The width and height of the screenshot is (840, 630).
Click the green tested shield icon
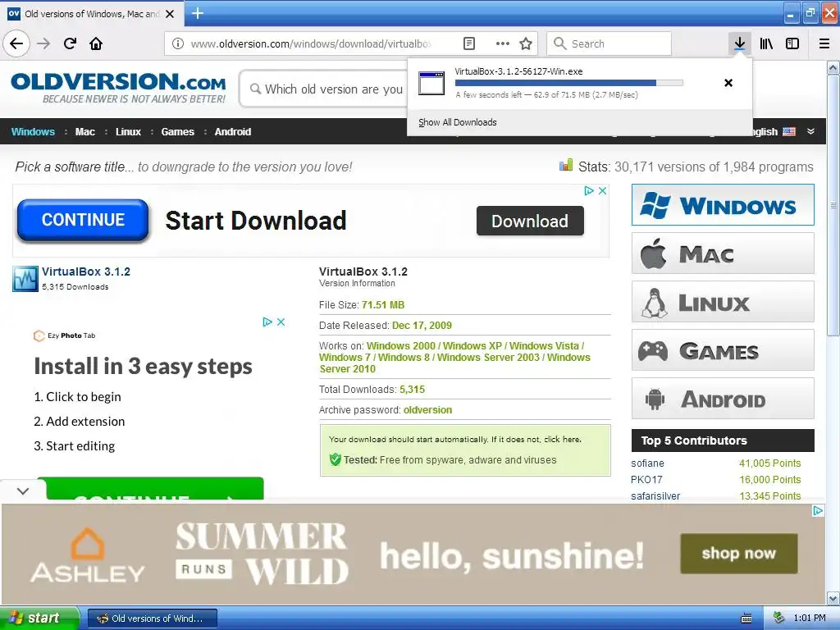pyautogui.click(x=336, y=459)
